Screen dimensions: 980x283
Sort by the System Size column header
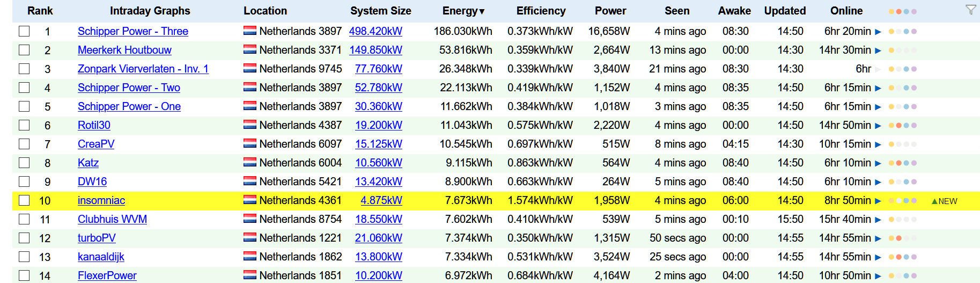pos(381,11)
